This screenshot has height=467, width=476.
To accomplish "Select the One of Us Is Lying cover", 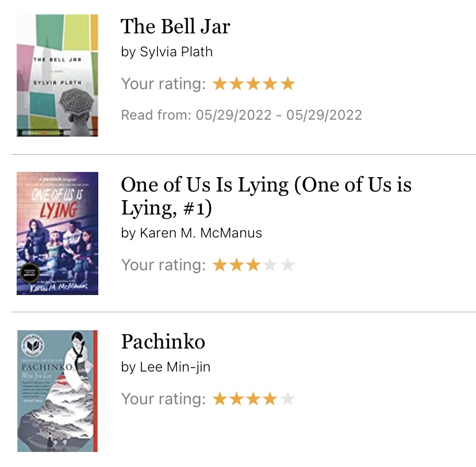I will coord(57,234).
